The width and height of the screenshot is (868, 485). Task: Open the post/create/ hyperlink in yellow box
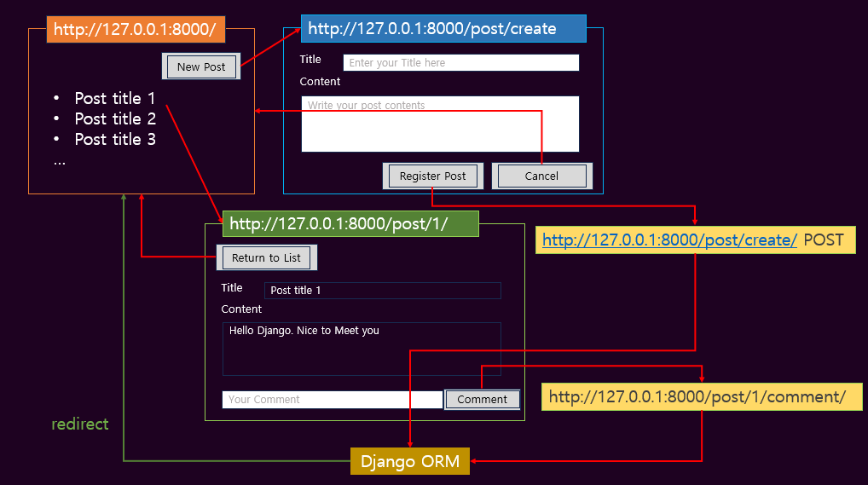pos(669,240)
